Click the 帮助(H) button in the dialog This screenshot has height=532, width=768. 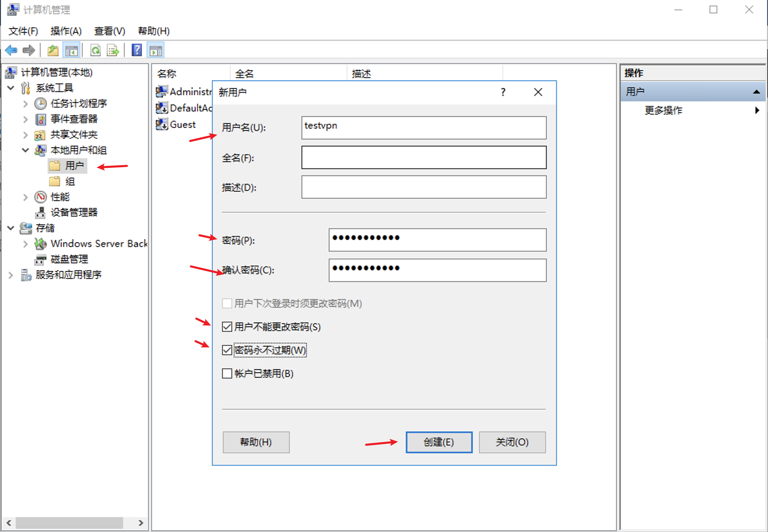(256, 442)
